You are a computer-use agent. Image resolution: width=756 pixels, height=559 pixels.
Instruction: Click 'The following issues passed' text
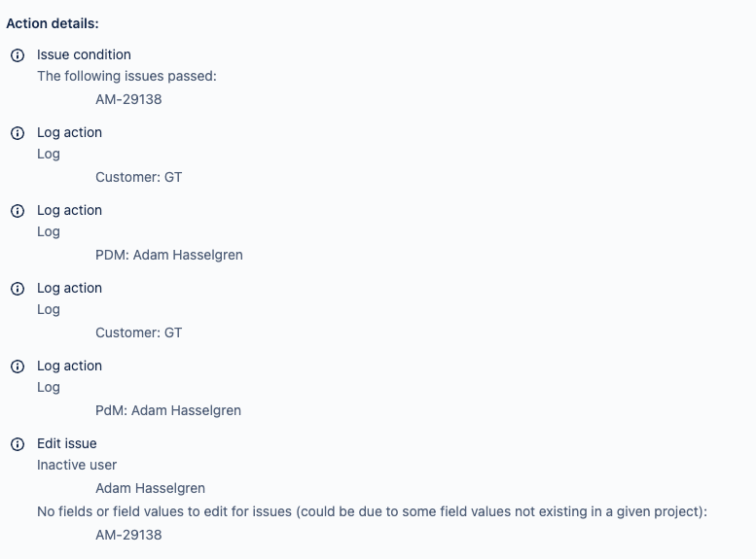pos(127,76)
